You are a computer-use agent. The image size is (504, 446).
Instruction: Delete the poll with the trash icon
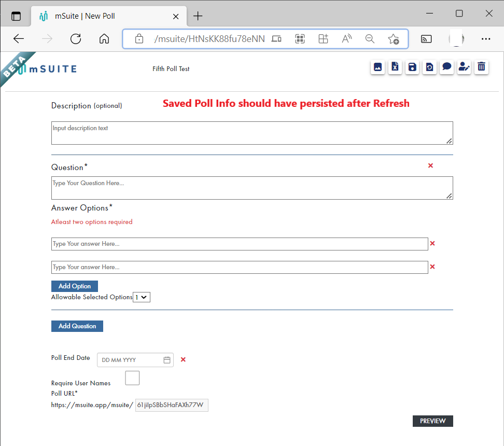pos(481,67)
